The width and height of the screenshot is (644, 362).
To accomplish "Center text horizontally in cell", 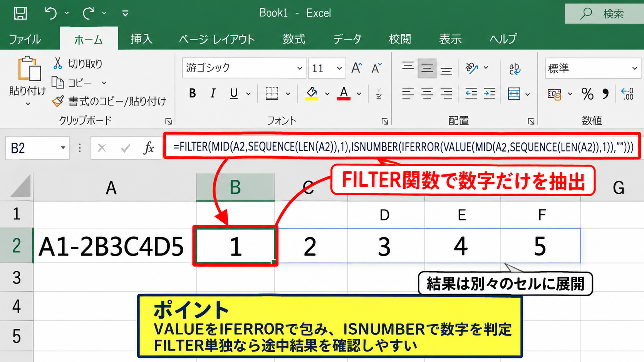I will [427, 93].
